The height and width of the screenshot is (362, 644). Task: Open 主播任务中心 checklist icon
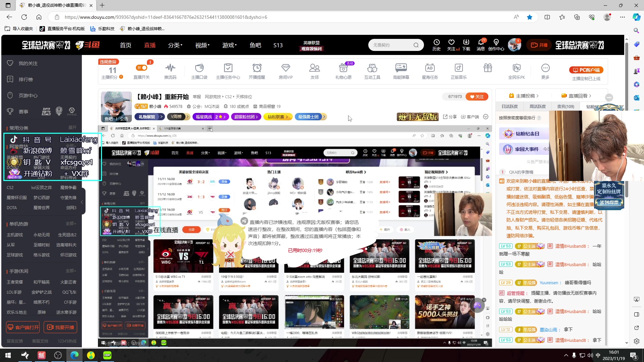coord(228,68)
